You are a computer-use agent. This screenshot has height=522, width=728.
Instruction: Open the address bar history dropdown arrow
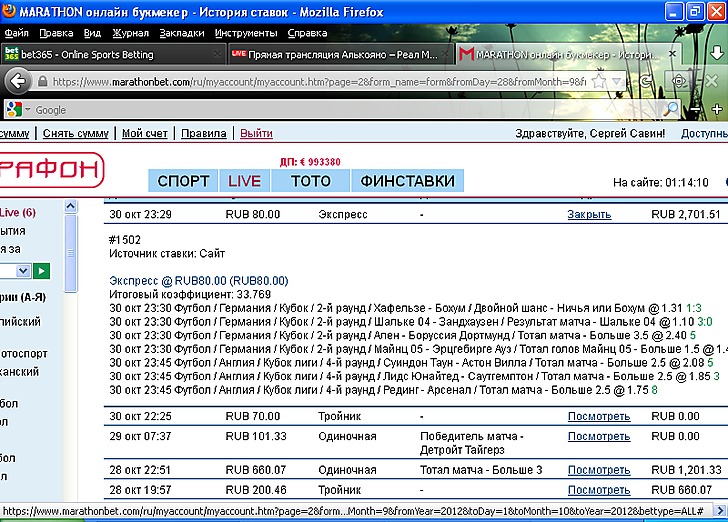[x=616, y=82]
